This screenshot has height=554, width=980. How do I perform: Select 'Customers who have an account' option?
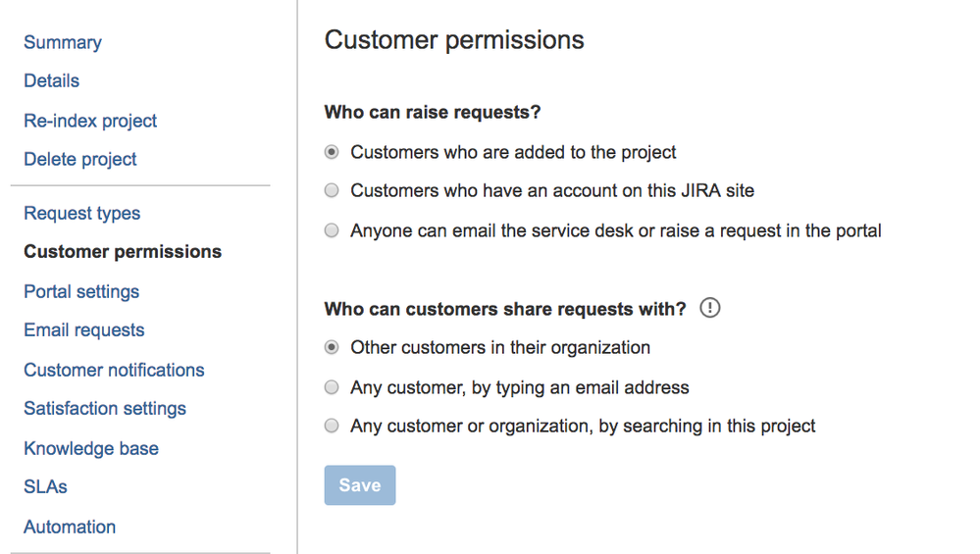coord(333,191)
